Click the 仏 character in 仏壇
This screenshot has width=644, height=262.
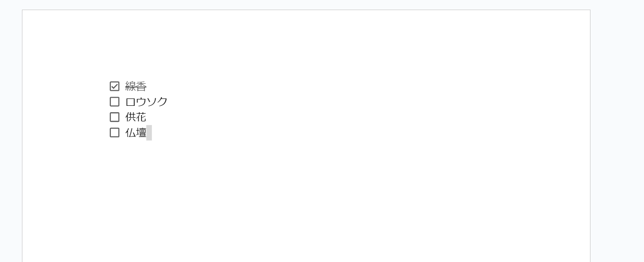pyautogui.click(x=130, y=133)
